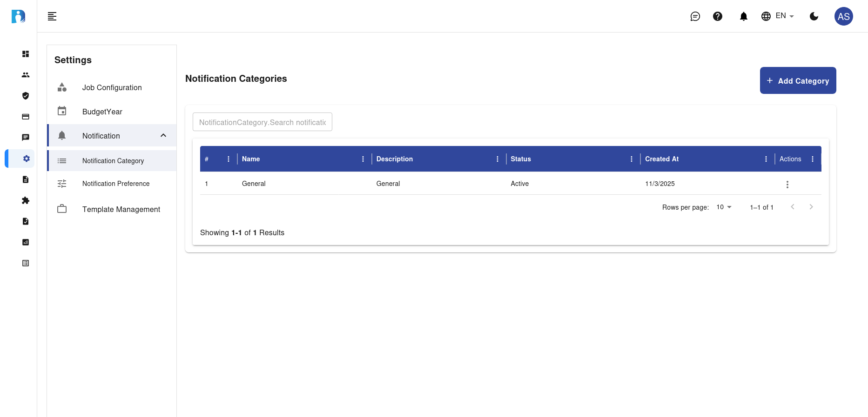868x417 pixels.
Task: Open Job Configuration settings
Action: pos(112,87)
